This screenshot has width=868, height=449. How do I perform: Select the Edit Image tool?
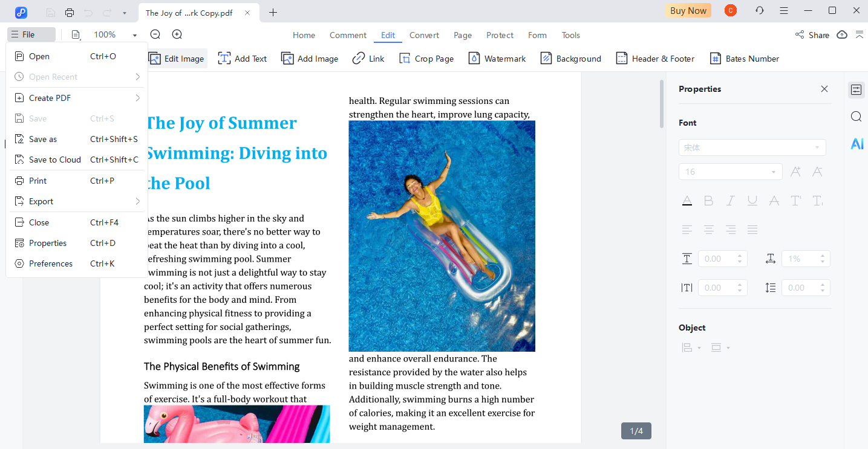pyautogui.click(x=176, y=58)
